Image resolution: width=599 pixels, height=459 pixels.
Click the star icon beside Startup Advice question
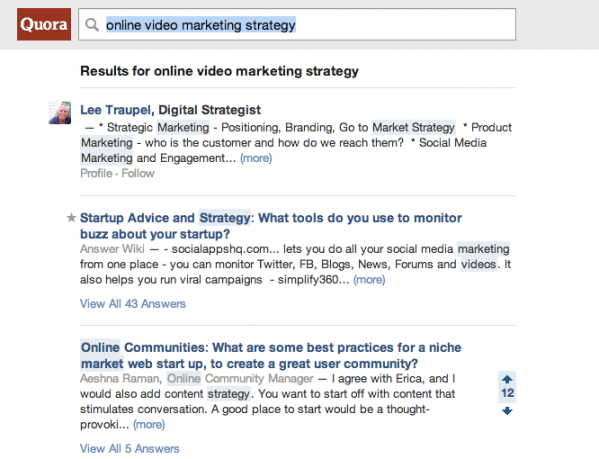tap(71, 218)
